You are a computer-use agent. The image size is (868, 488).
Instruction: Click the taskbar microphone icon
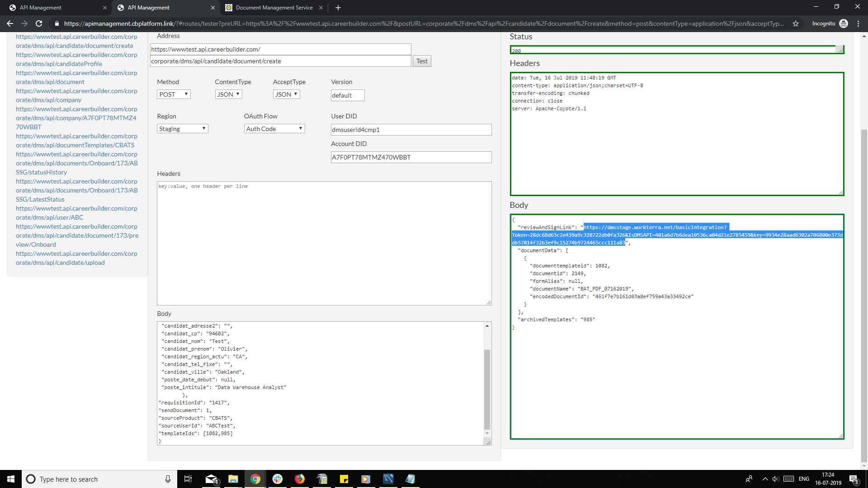point(168,479)
